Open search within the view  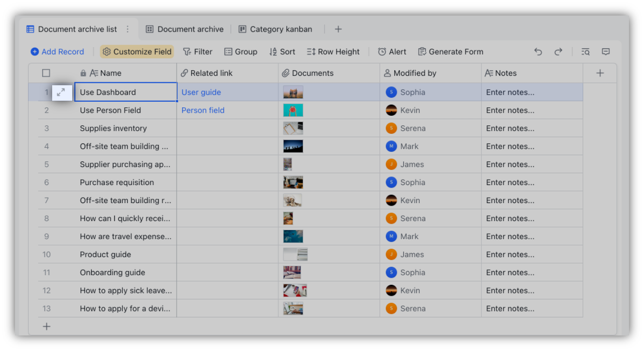point(585,51)
